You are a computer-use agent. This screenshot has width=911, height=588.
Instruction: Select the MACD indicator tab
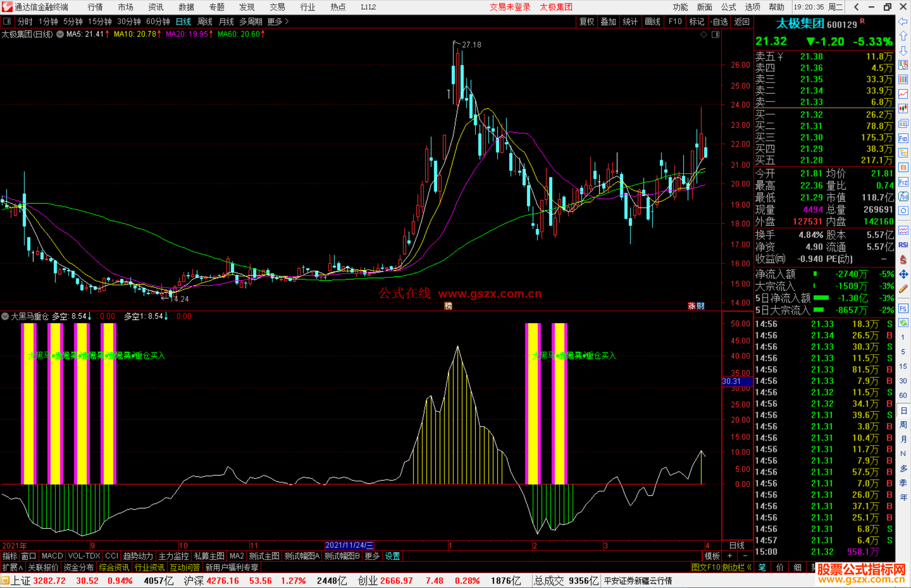point(52,556)
